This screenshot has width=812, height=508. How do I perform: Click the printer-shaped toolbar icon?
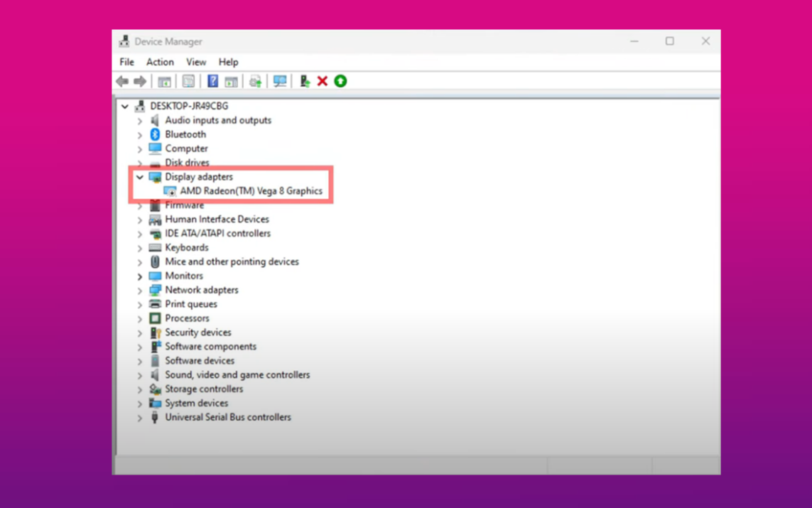coord(255,82)
